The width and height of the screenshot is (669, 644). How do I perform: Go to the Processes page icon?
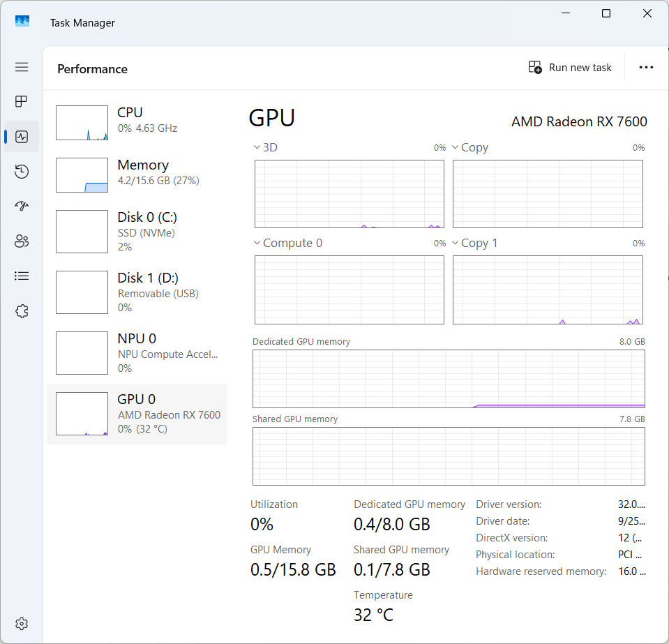[22, 102]
